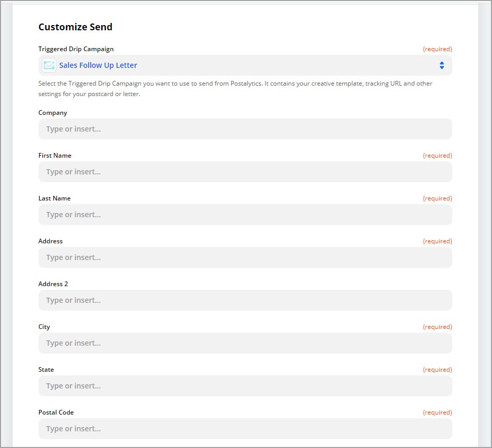
Task: Click the State input field
Action: pyautogui.click(x=245, y=386)
